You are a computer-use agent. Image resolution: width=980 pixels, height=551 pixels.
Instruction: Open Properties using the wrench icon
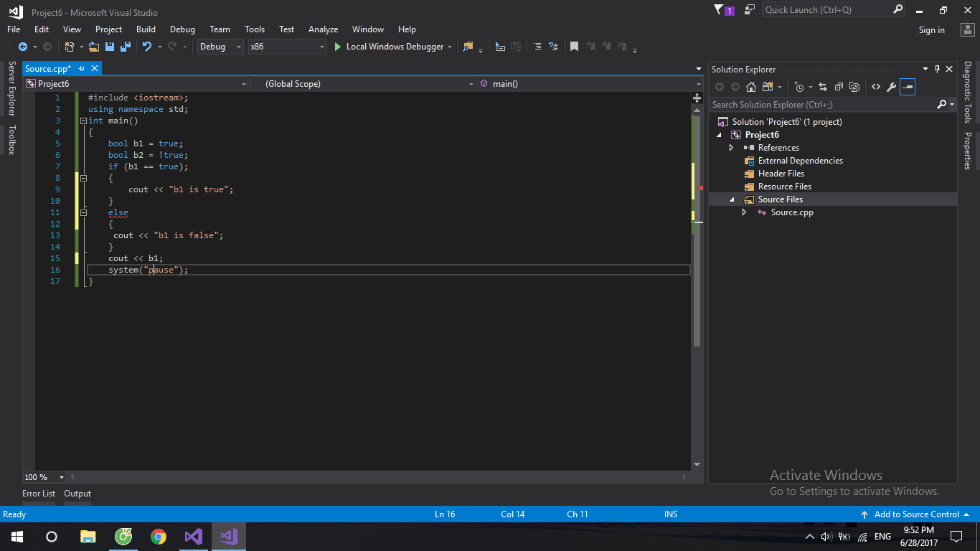pyautogui.click(x=892, y=87)
